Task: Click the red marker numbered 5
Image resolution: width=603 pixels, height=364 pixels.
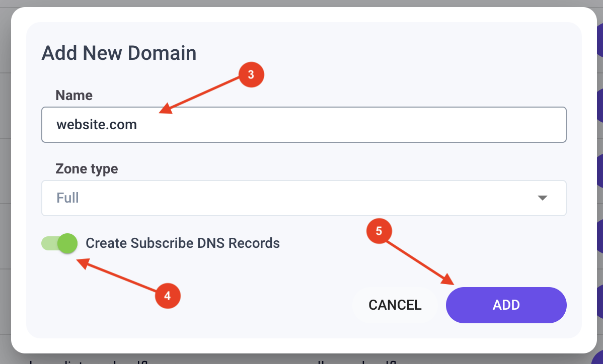Action: pyautogui.click(x=379, y=231)
